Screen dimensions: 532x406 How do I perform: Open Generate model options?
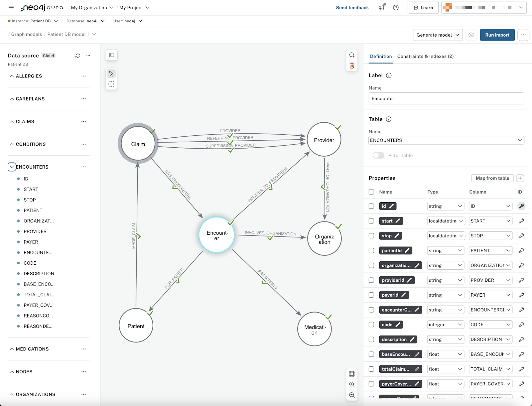[x=438, y=35]
